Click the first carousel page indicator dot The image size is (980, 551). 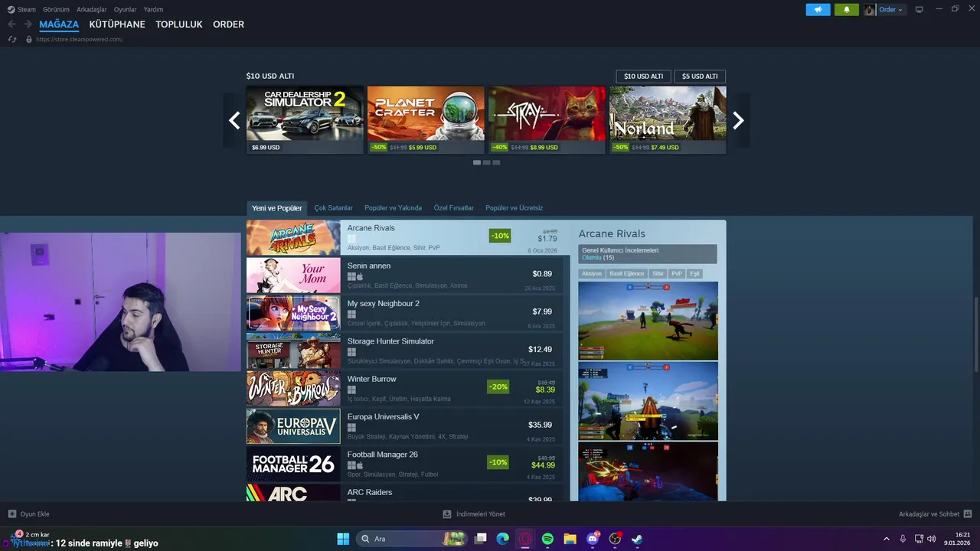point(477,162)
